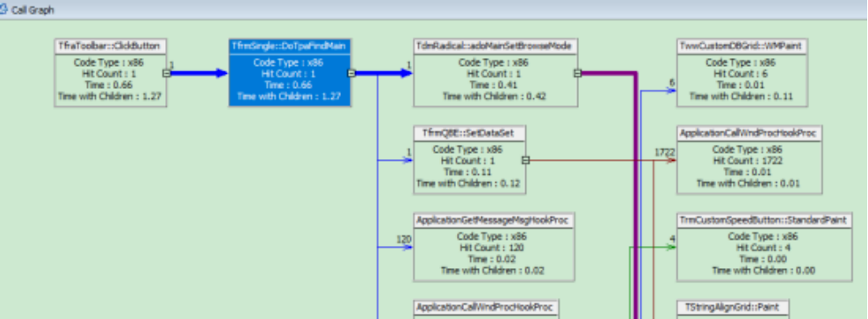
Task: Select the TrmCustomSpeedButton::StandardPaint node
Action: click(x=764, y=247)
